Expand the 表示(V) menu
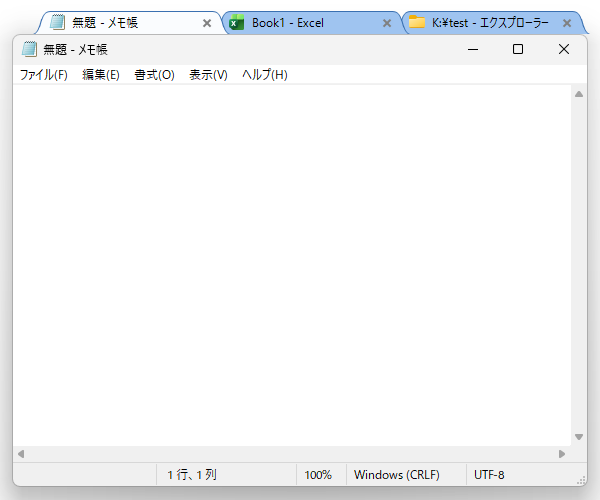The height and width of the screenshot is (500, 600). [x=208, y=75]
